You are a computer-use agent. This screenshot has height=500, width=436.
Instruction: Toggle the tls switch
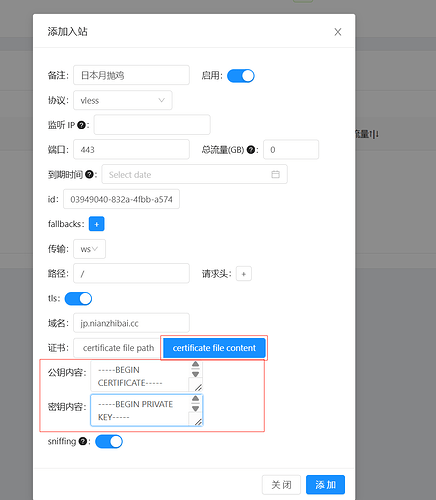pos(78,299)
